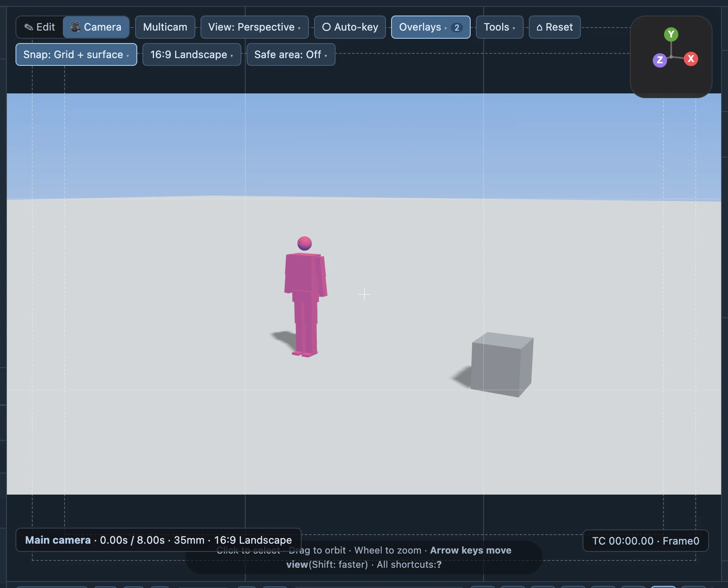The image size is (728, 588).
Task: Click the green Y axis gizmo handle
Action: point(671,34)
